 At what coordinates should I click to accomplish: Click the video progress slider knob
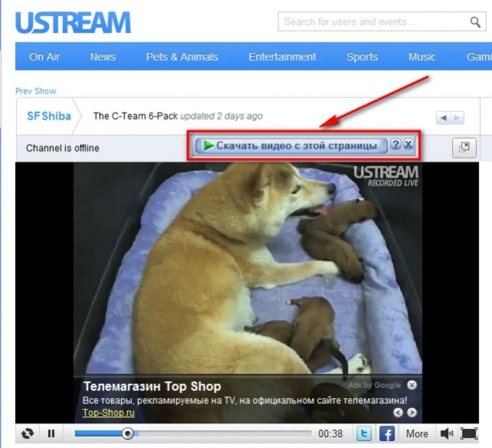click(128, 434)
